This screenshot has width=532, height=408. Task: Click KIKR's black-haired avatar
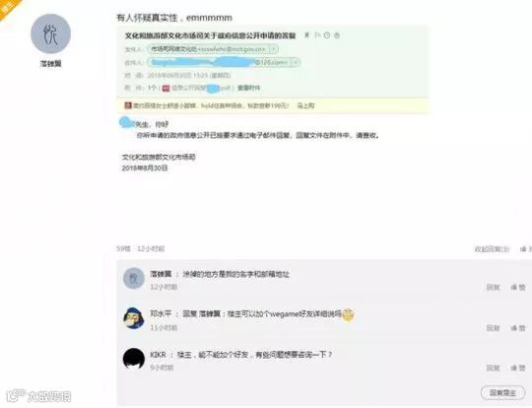pos(134,359)
